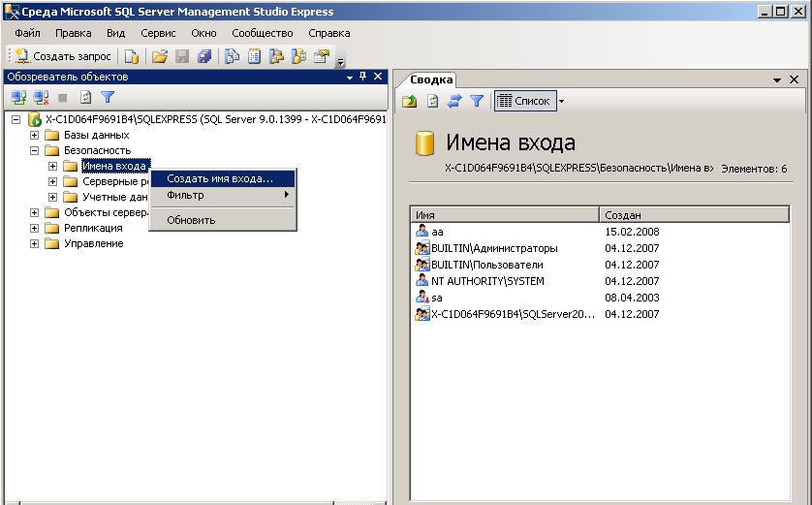Click the Создать запрос toolbar button

(64, 56)
